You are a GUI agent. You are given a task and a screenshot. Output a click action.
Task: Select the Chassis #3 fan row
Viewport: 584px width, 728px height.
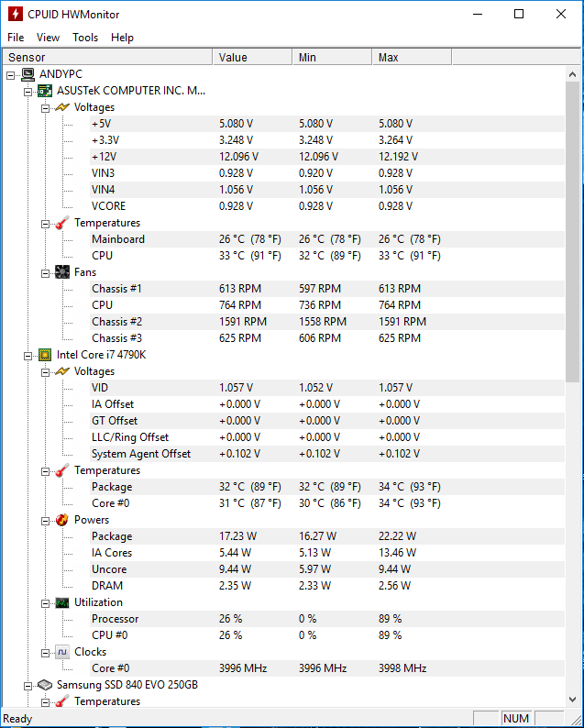click(x=327, y=338)
